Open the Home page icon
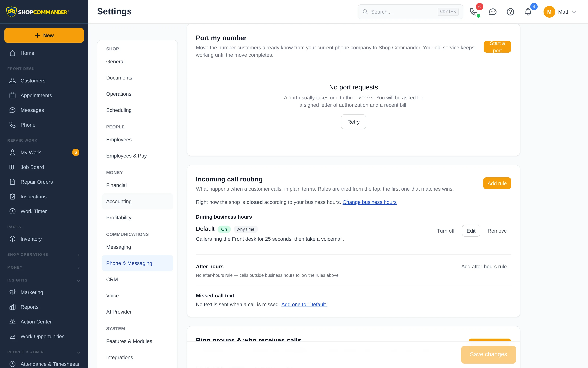The height and width of the screenshot is (368, 588). tap(12, 53)
